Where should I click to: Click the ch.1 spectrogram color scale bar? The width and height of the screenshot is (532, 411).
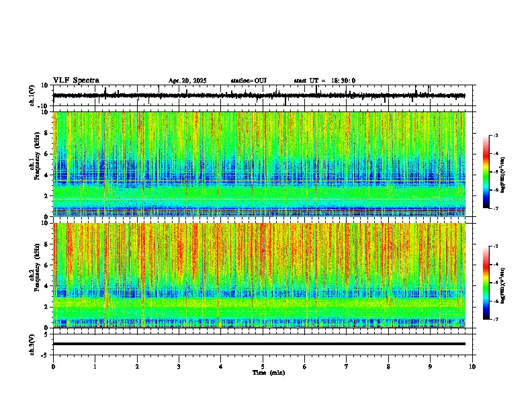pos(486,172)
